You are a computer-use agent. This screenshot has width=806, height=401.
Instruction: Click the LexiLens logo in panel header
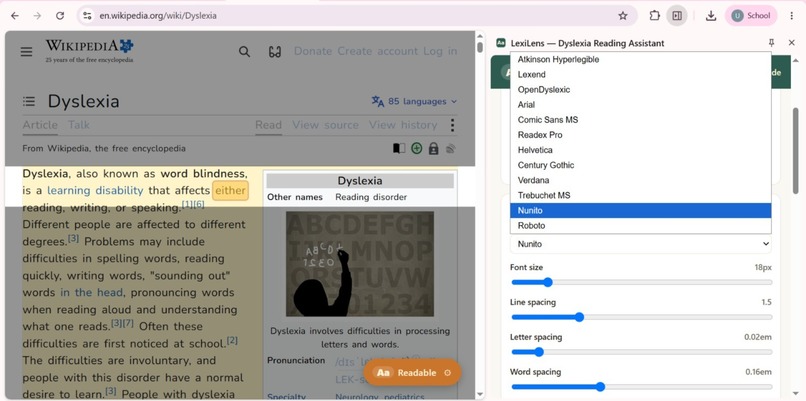coord(501,43)
